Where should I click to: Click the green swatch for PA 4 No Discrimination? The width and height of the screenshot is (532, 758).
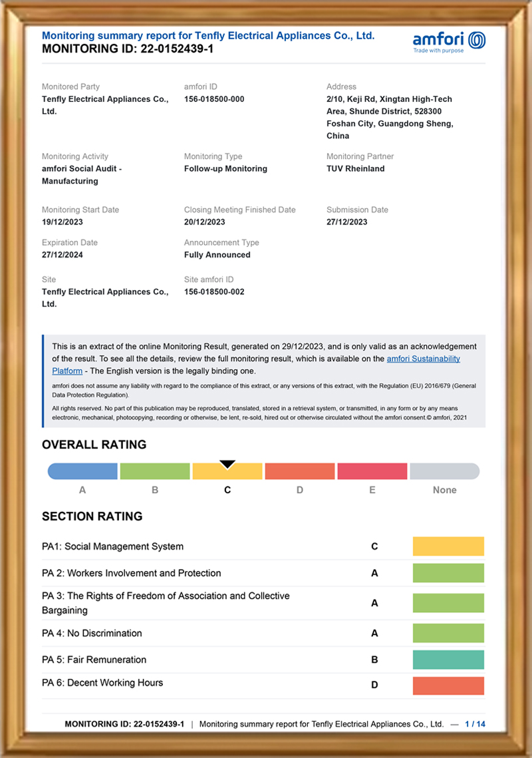coord(448,633)
